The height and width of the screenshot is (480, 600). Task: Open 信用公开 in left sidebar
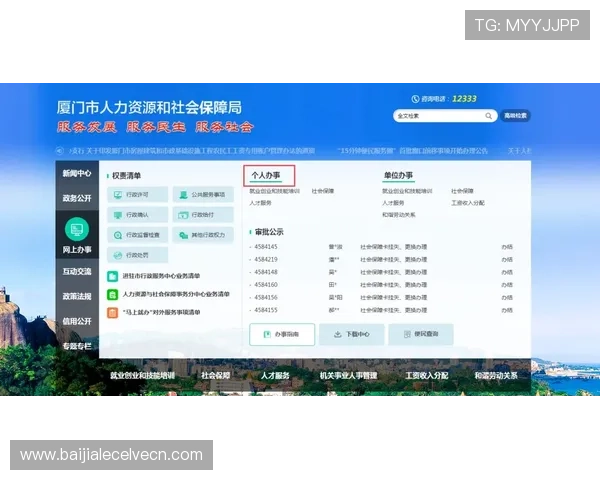pos(77,321)
